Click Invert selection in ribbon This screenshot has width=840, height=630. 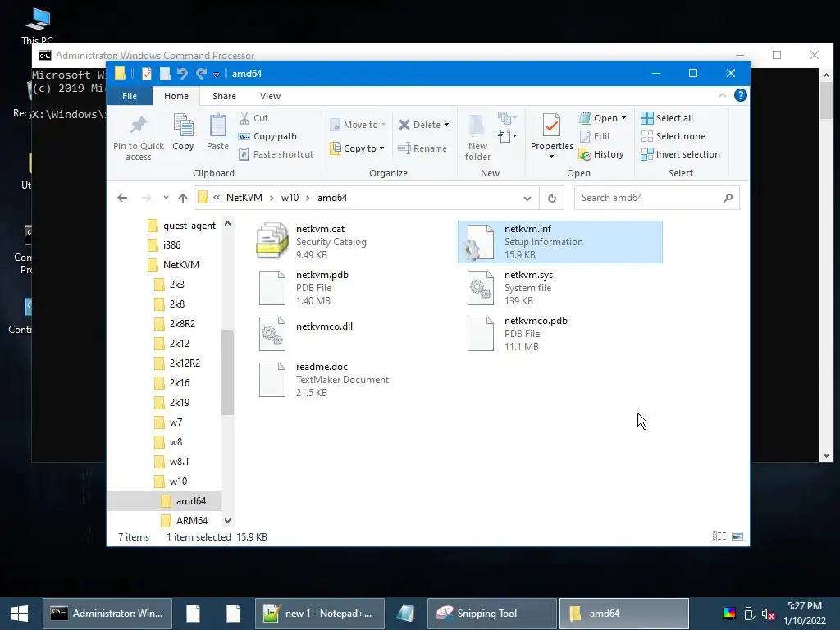click(680, 154)
